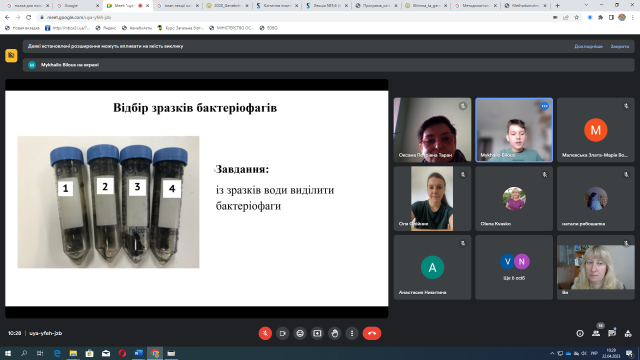Viewport: 640px width, 360px height.
Task: Dismiss the extensions banner with 'Закрити'
Action: [x=620, y=47]
